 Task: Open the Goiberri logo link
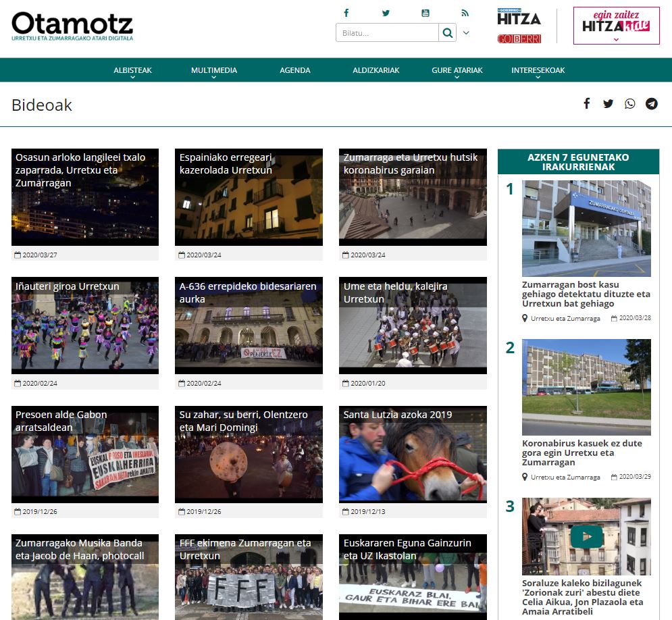coord(519,38)
